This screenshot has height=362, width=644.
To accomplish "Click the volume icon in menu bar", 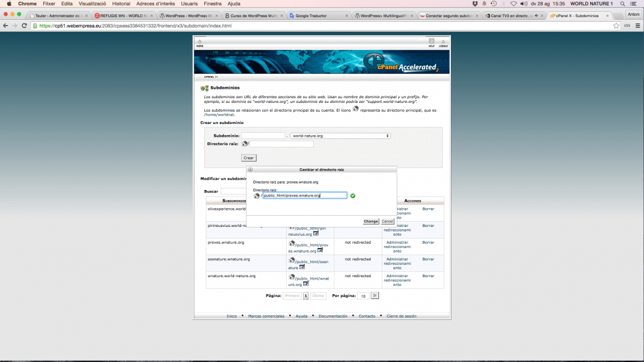I will (523, 4).
